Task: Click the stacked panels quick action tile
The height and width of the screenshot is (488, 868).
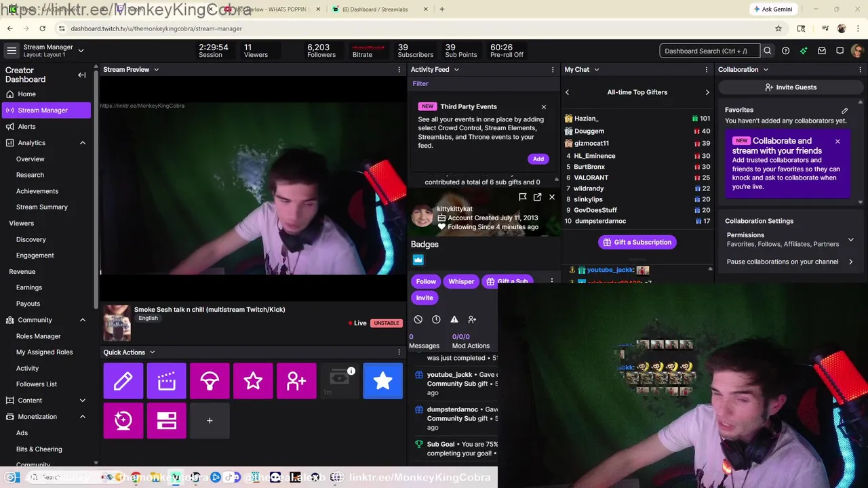Action: (166, 421)
